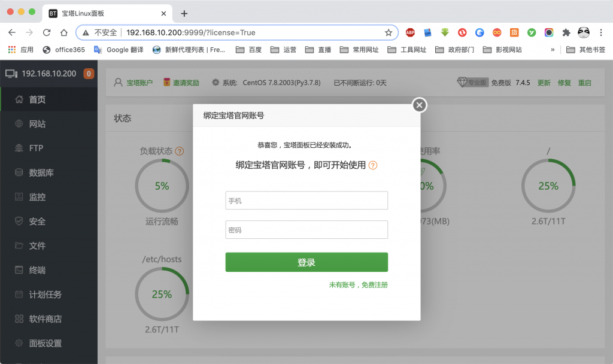Open 终端 in the sidebar
Image resolution: width=613 pixels, height=364 pixels.
coord(49,270)
